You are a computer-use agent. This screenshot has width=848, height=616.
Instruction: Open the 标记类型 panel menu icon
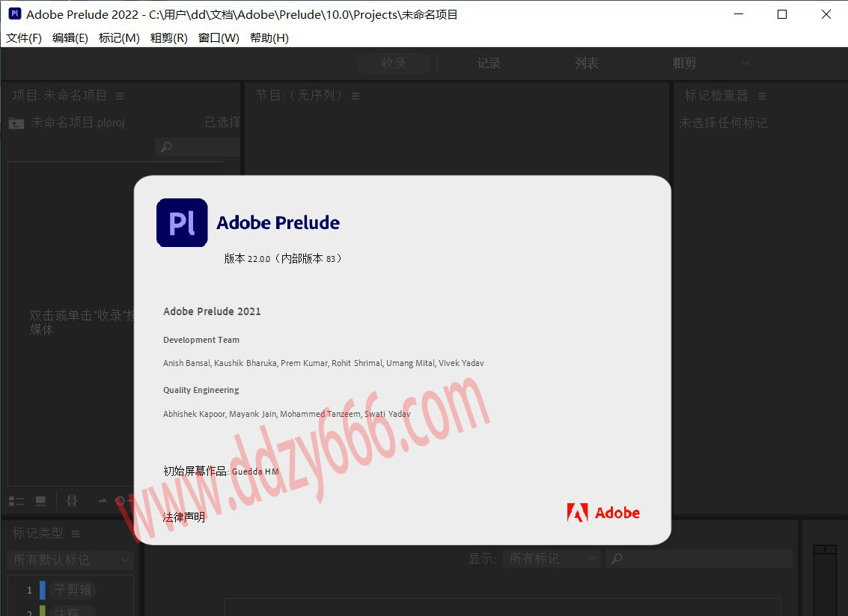click(76, 534)
